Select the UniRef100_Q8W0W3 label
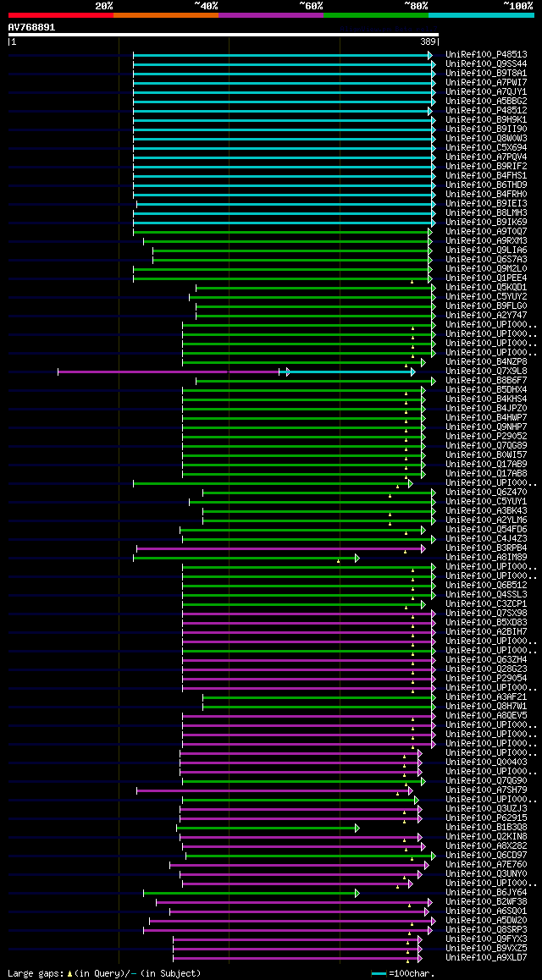 [486, 139]
